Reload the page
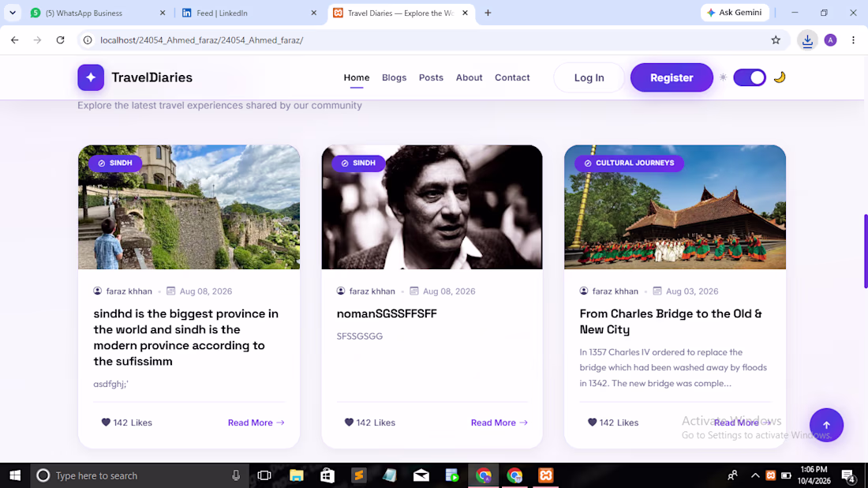This screenshot has height=488, width=868. coord(60,40)
